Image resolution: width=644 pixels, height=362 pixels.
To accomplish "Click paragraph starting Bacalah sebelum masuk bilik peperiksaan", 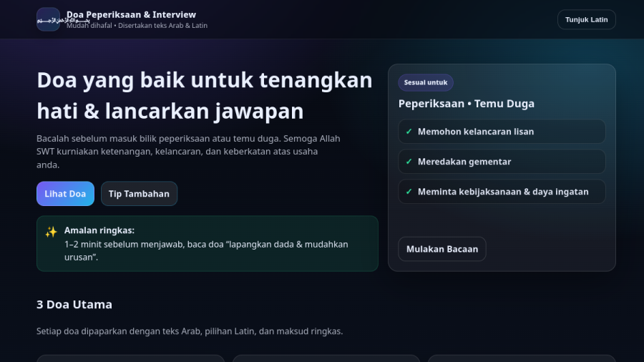I will pos(188,152).
